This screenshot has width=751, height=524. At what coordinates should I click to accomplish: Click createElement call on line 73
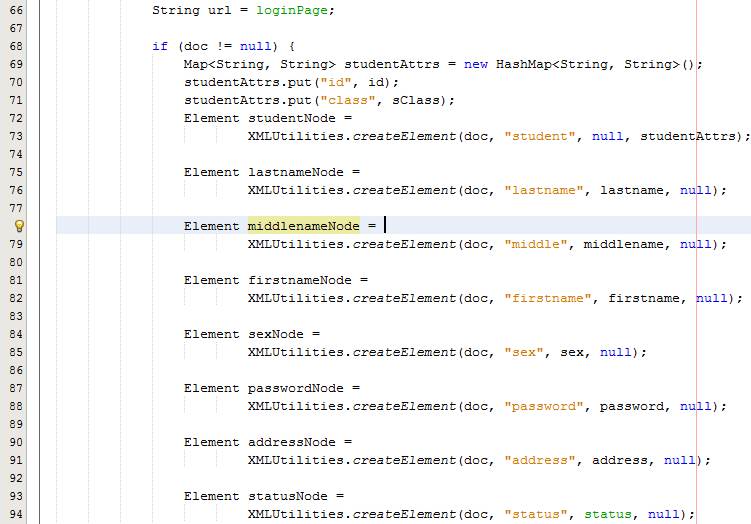click(404, 137)
